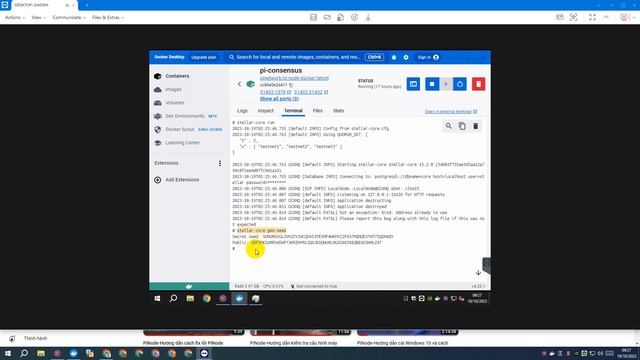Open Docker Desktop settings gear
Image resolution: width=640 pixels, height=360 pixels.
point(406,58)
